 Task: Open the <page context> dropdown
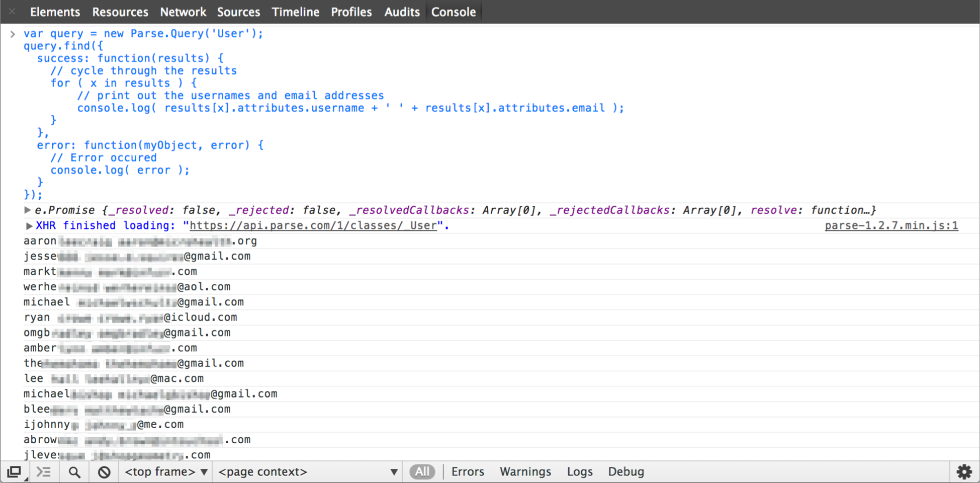point(308,472)
